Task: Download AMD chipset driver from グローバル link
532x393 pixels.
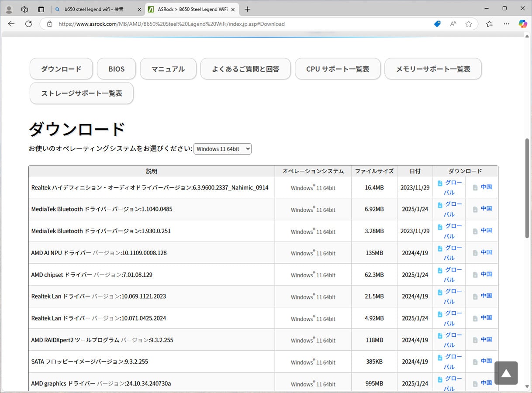Action: coord(449,274)
